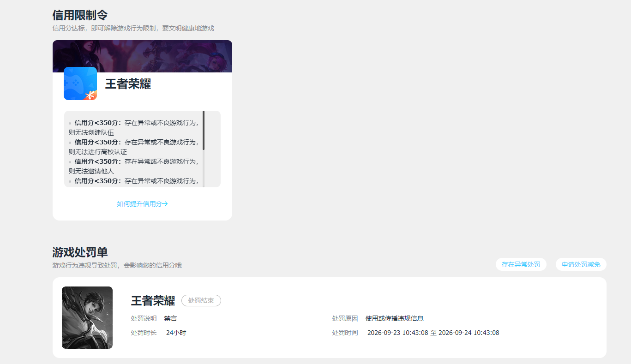Click the blue game controller app icon
The image size is (631, 364).
[x=80, y=84]
